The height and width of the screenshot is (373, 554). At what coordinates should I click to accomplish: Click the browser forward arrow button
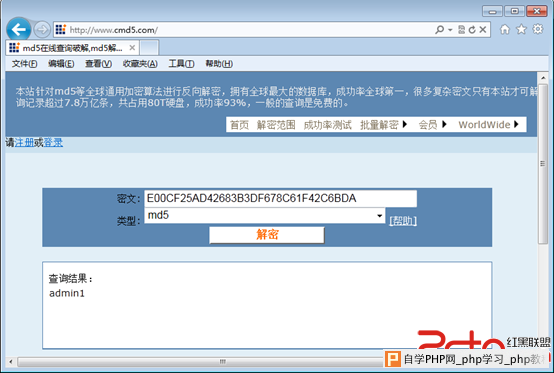pyautogui.click(x=42, y=29)
